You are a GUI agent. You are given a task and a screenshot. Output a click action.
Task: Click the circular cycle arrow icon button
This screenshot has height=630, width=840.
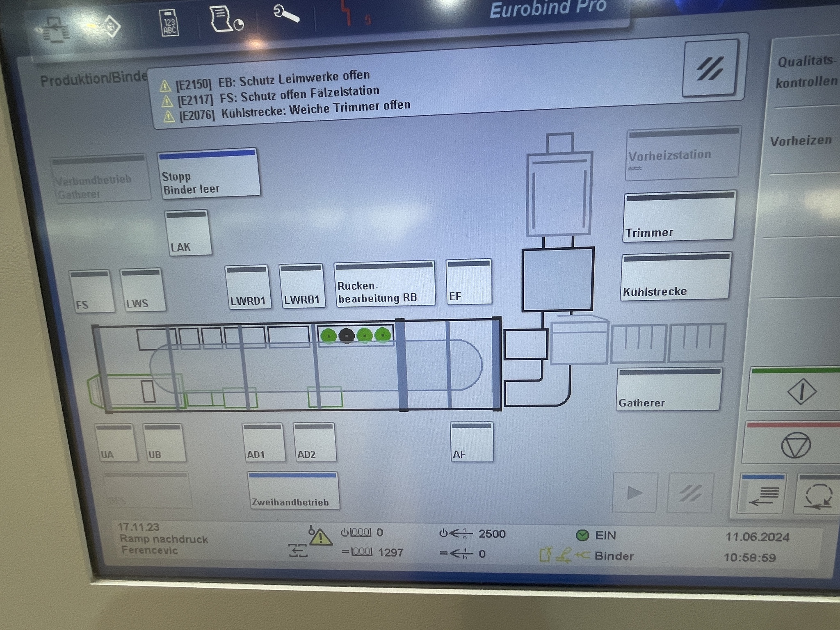point(817,495)
